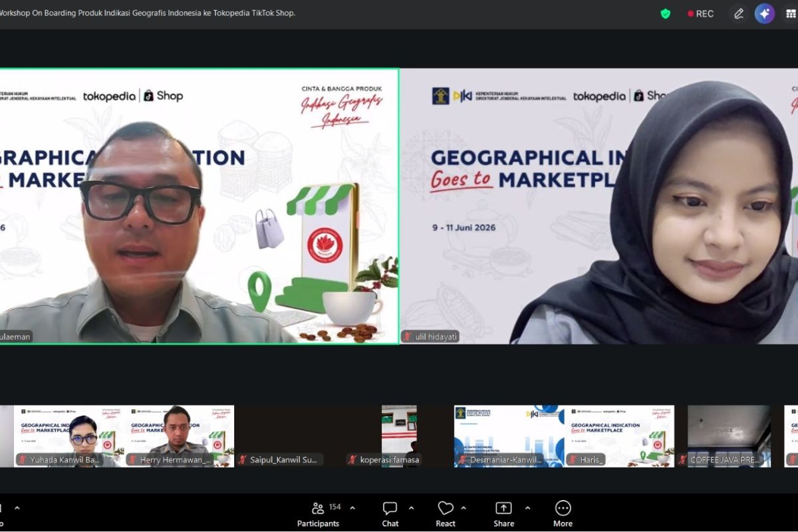The height and width of the screenshot is (532, 798).
Task: Select Haris_ video thumbnail
Action: (619, 436)
